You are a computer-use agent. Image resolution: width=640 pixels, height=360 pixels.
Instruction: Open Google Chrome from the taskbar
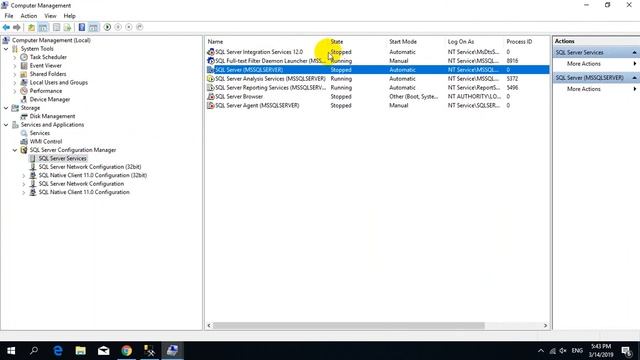[127, 351]
